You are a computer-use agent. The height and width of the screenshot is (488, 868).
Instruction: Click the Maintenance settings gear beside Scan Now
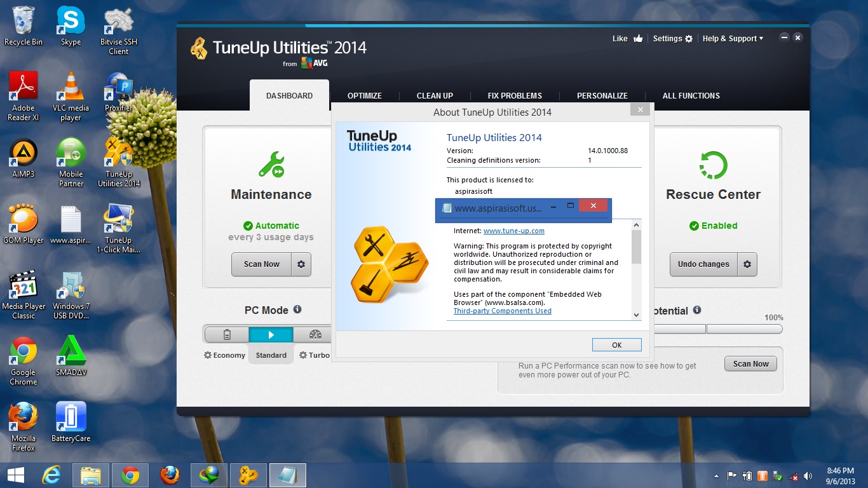pos(302,264)
